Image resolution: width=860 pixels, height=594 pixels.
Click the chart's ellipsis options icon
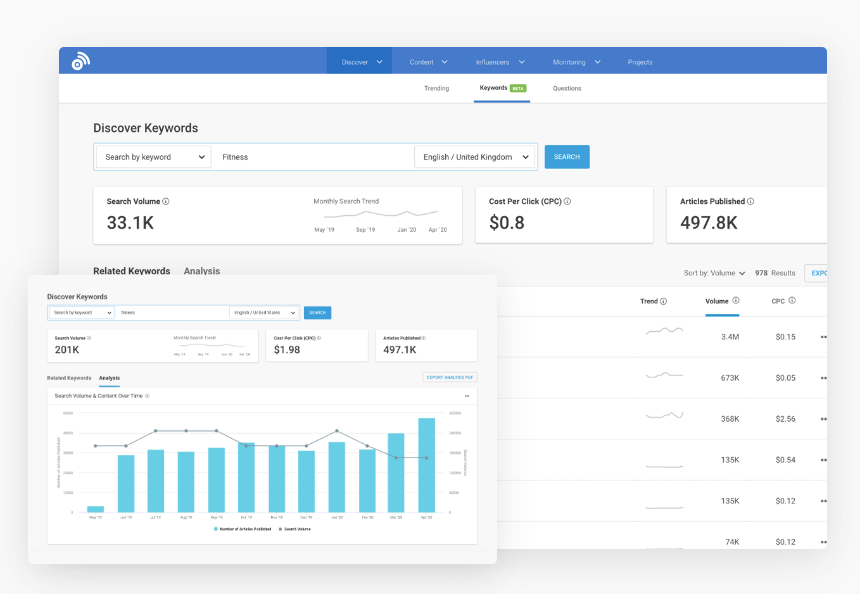(x=466, y=396)
